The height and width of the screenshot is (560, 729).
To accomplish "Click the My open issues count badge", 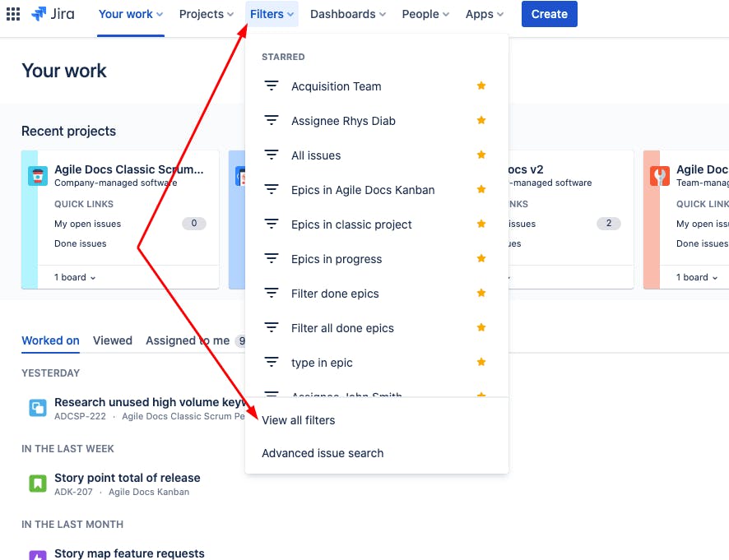I will pyautogui.click(x=194, y=223).
